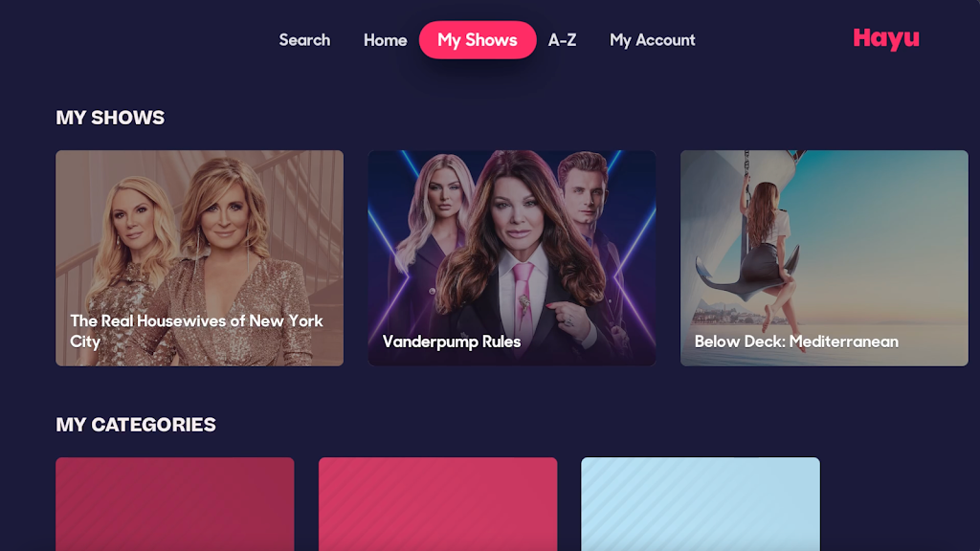This screenshot has height=551, width=980.
Task: Click the Vanderpump Rules title text
Action: pyautogui.click(x=452, y=342)
